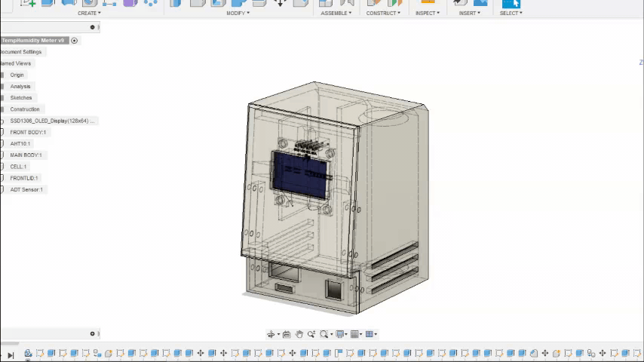Open the CONSTRUCT dropdown menu
Viewport: 644px width, 362px height.
[x=383, y=13]
